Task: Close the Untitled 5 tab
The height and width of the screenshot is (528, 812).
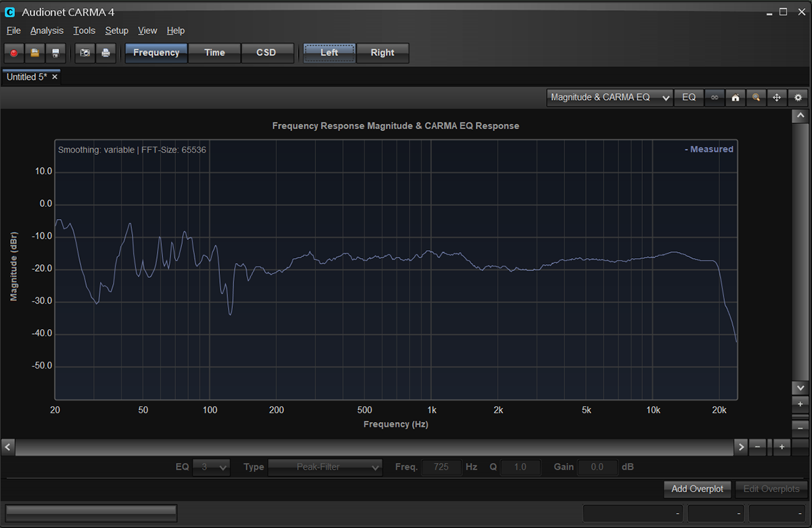Action: [x=55, y=77]
